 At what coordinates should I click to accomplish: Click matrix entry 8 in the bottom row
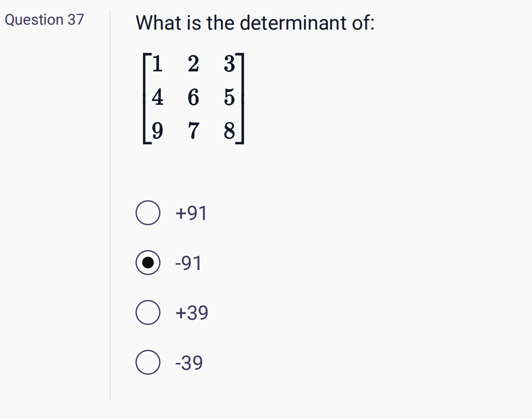pos(230,131)
